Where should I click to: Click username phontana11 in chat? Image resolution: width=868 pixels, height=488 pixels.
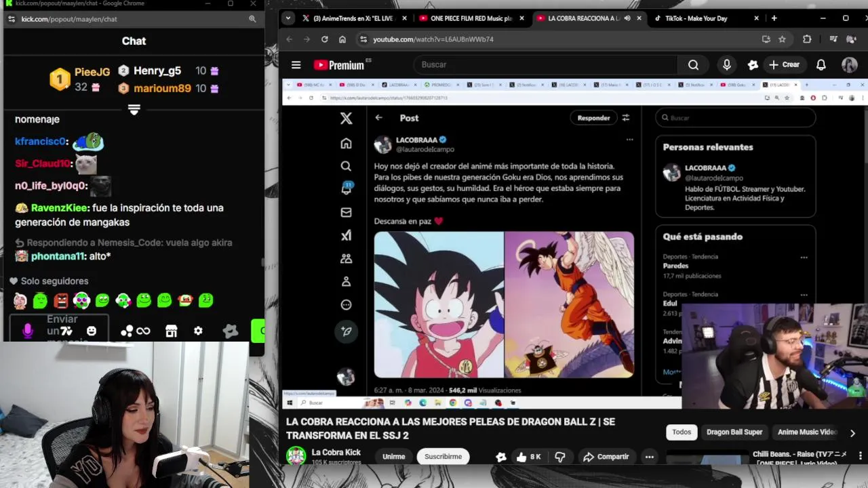(x=58, y=256)
